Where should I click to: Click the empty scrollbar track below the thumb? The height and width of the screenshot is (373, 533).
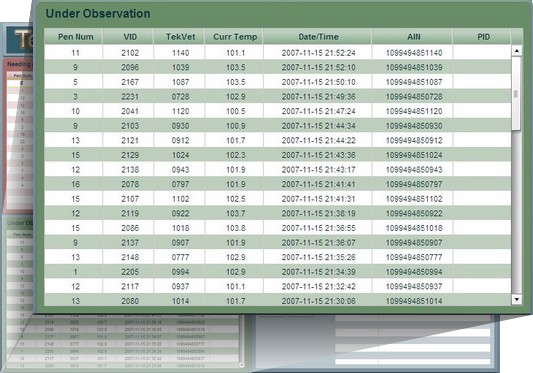517,212
